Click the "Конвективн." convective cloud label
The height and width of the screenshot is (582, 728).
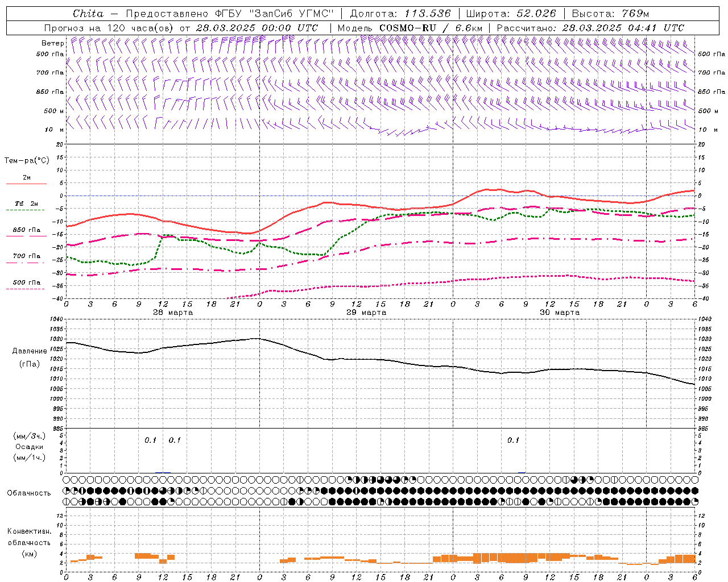pos(30,531)
